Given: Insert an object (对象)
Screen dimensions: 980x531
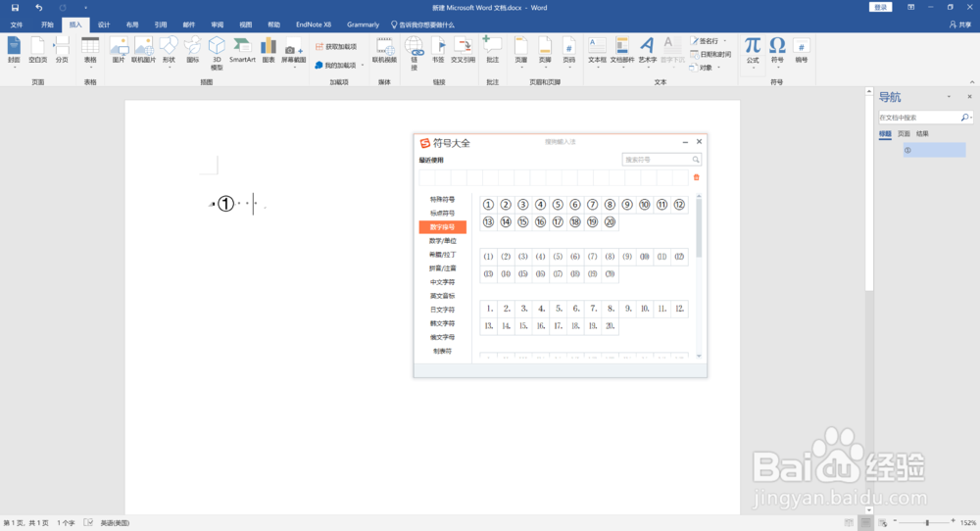Looking at the screenshot, I should click(x=705, y=68).
